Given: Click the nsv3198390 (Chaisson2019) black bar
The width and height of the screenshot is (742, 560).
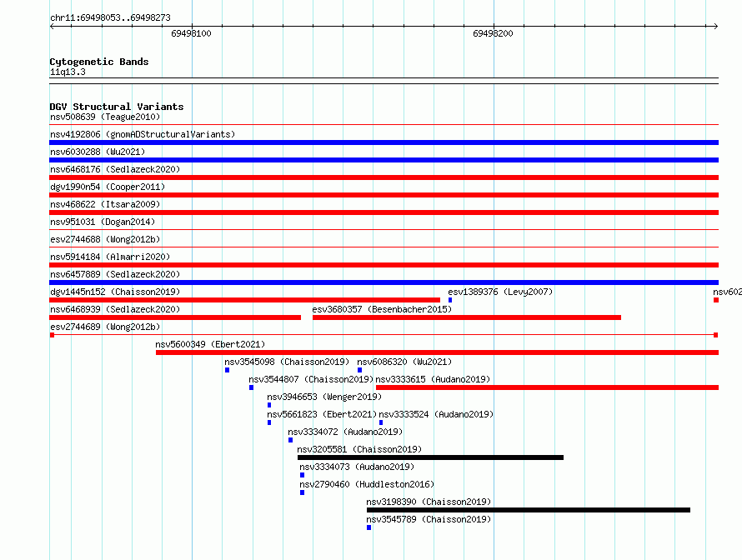Looking at the screenshot, I should pos(528,510).
